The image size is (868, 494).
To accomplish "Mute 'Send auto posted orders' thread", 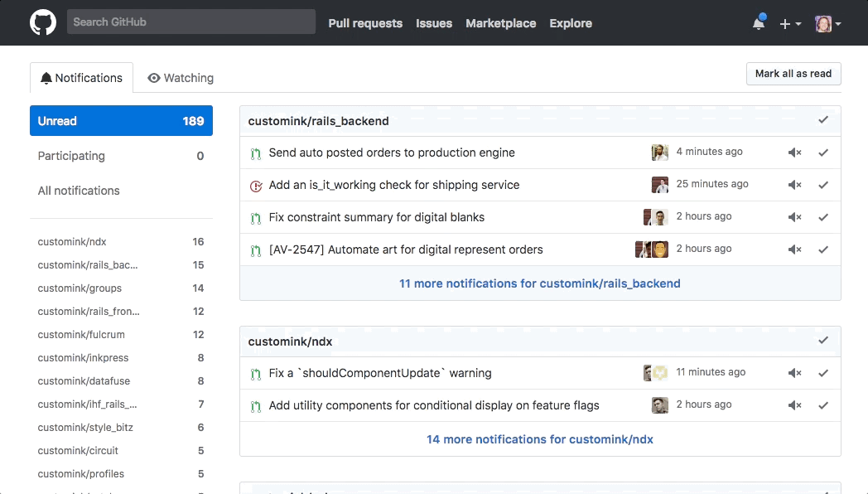I will click(794, 153).
